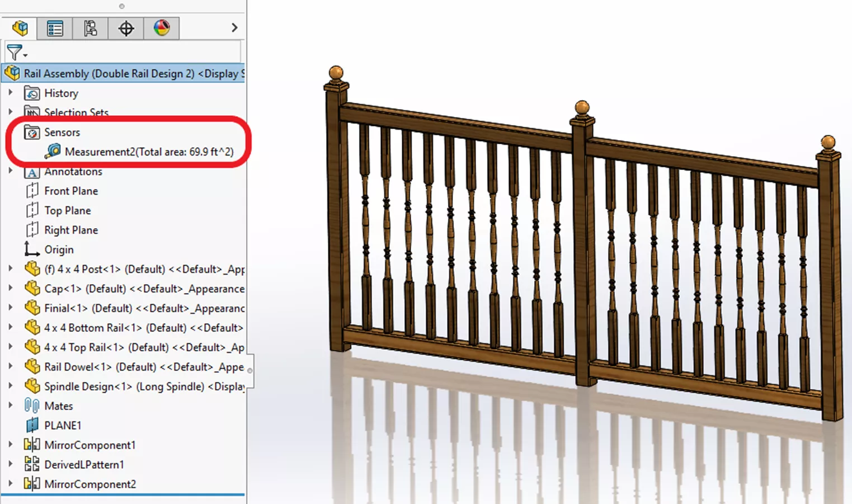Click the Mates paperclip icon

(32, 406)
